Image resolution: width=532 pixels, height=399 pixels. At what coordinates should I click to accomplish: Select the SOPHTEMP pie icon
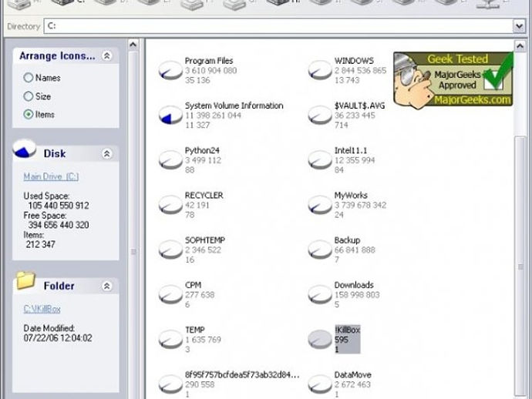[x=170, y=250]
